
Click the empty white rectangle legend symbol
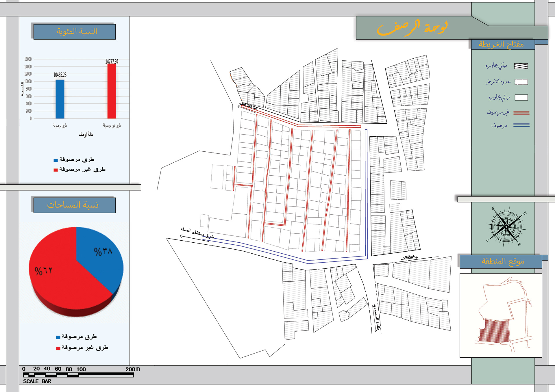[521, 98]
